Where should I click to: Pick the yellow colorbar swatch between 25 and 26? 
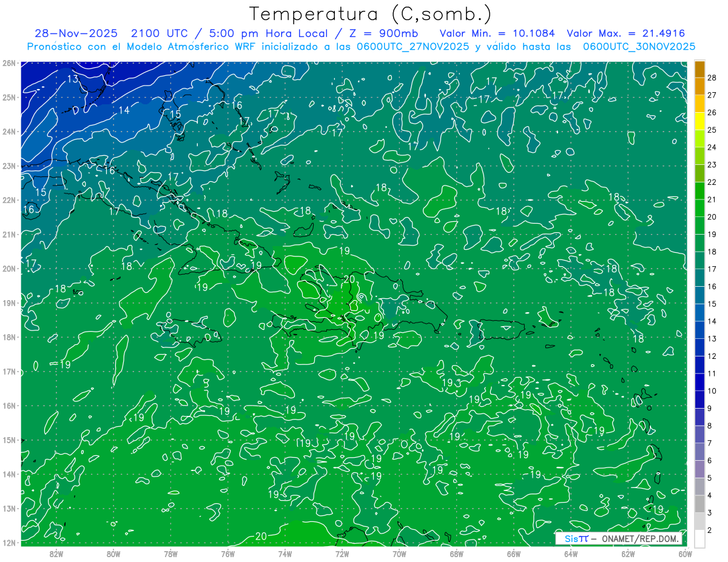coord(699,121)
